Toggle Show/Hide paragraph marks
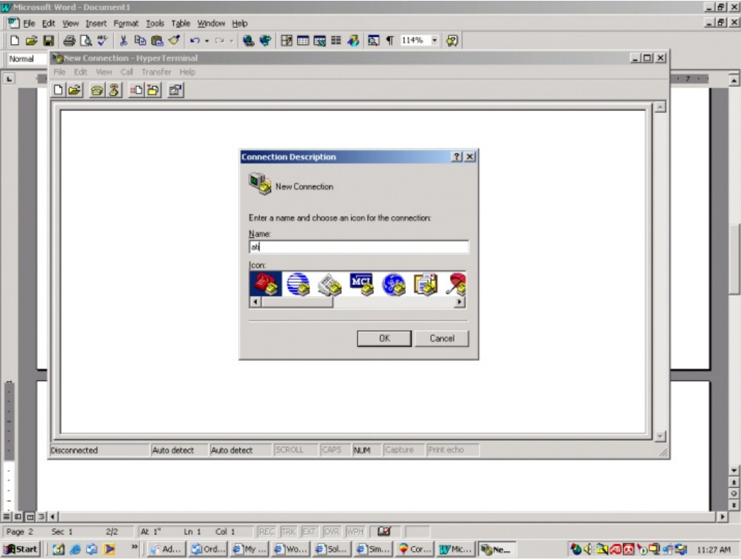The height and width of the screenshot is (560, 741). point(390,41)
